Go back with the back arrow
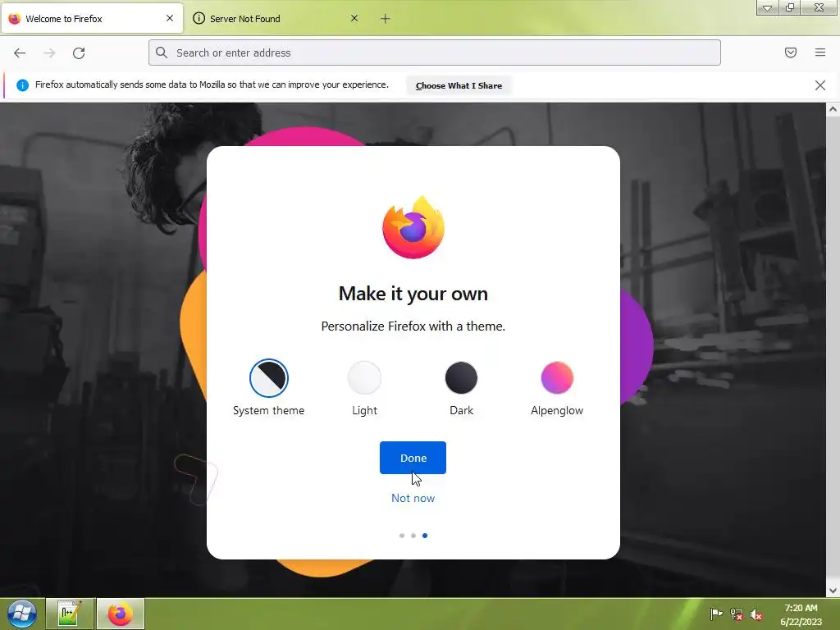 point(20,52)
